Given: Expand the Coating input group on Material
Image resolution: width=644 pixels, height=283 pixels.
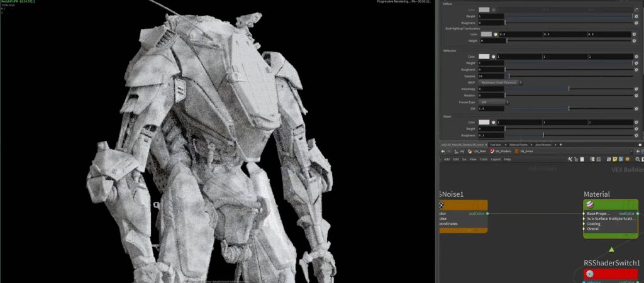Looking at the screenshot, I should click(x=585, y=223).
